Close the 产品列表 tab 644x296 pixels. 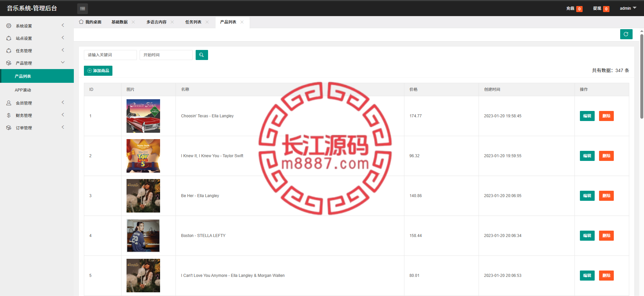pyautogui.click(x=242, y=22)
